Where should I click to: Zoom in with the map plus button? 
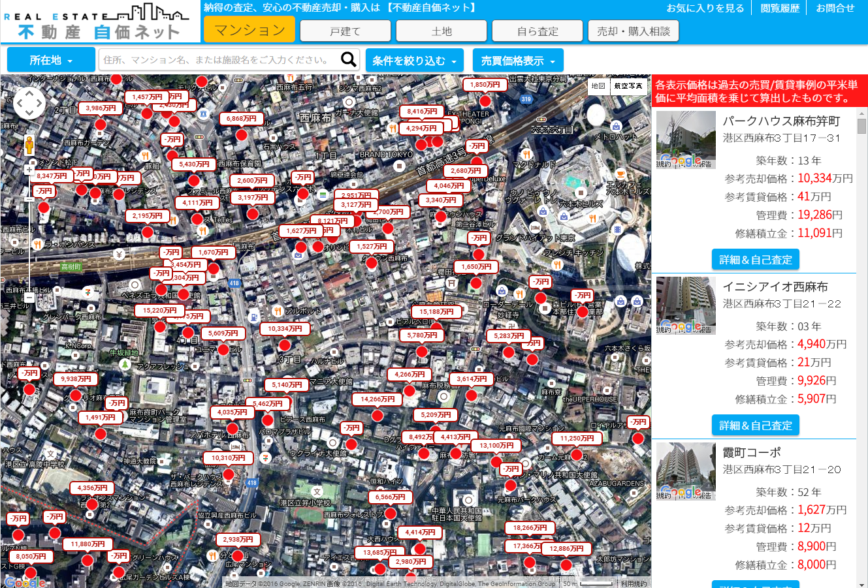pyautogui.click(x=29, y=170)
